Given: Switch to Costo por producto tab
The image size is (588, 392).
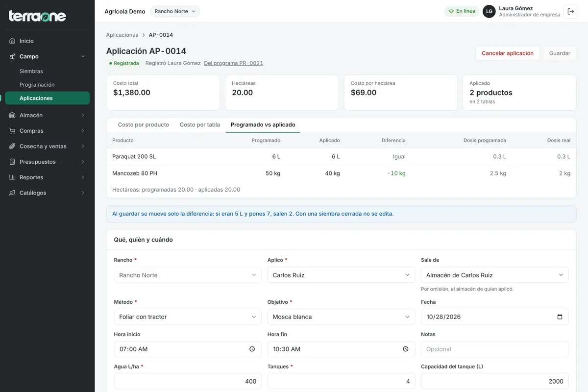Looking at the screenshot, I should coord(144,125).
